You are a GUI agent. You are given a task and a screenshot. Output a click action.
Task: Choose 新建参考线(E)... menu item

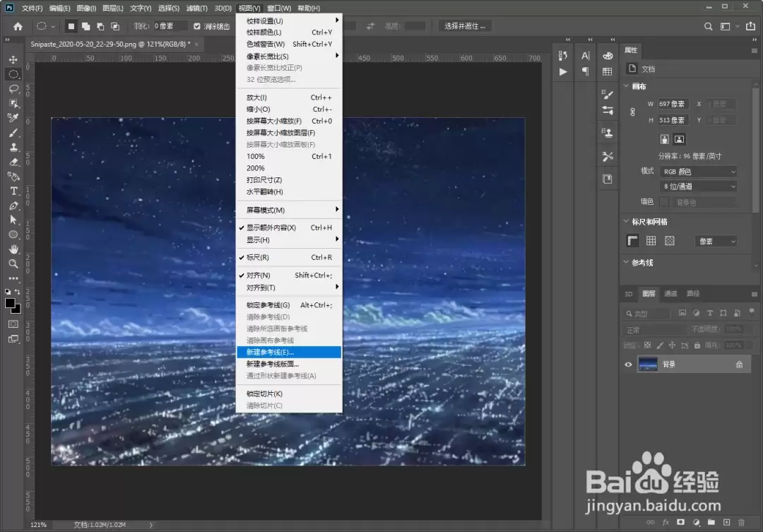click(x=289, y=352)
